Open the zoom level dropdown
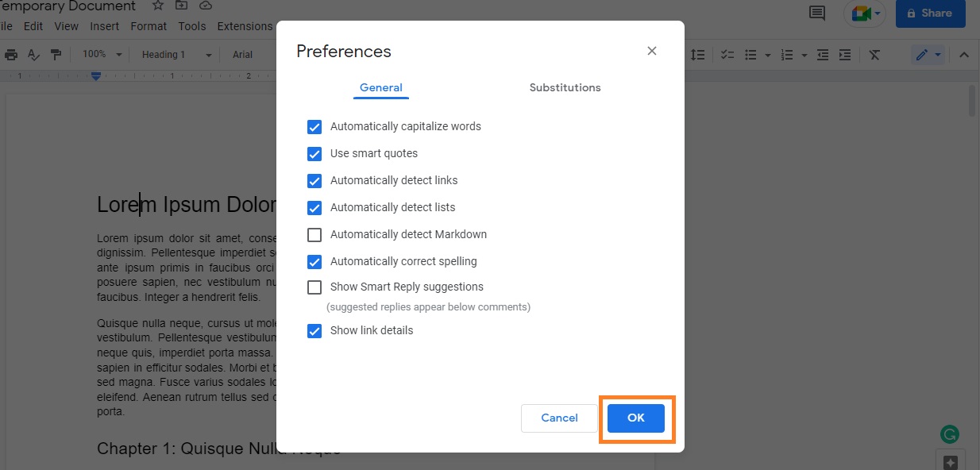980x470 pixels. 100,54
